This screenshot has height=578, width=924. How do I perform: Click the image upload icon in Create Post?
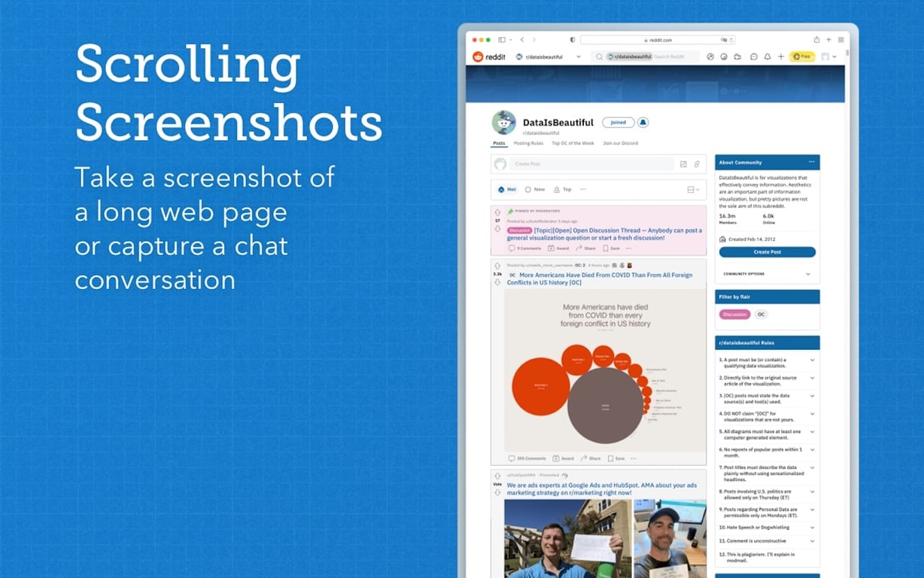click(x=683, y=164)
